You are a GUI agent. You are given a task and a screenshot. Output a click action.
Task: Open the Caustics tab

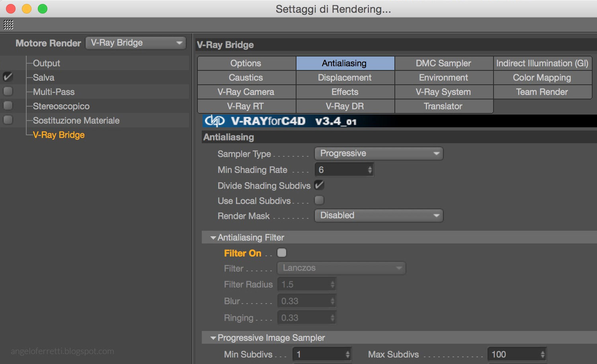click(x=247, y=78)
